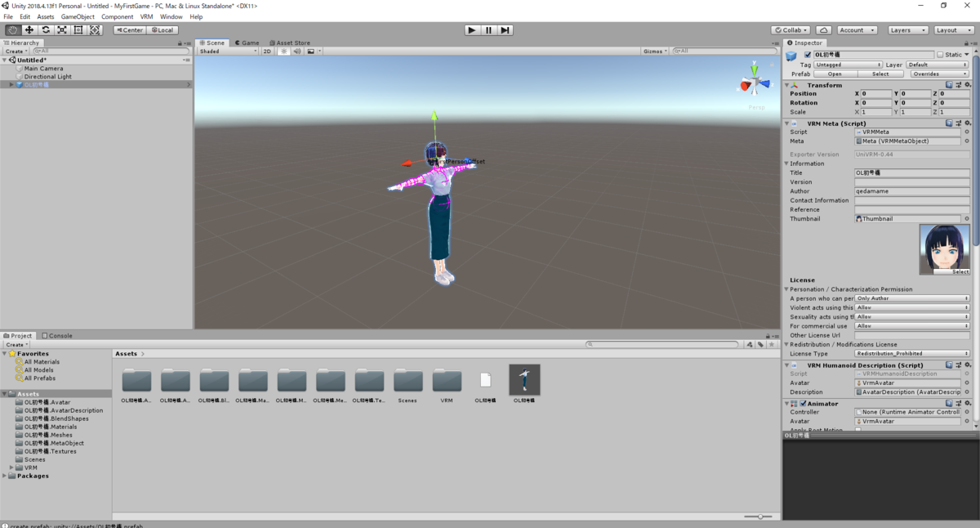
Task: Click VRM Meta preset icon
Action: point(959,123)
